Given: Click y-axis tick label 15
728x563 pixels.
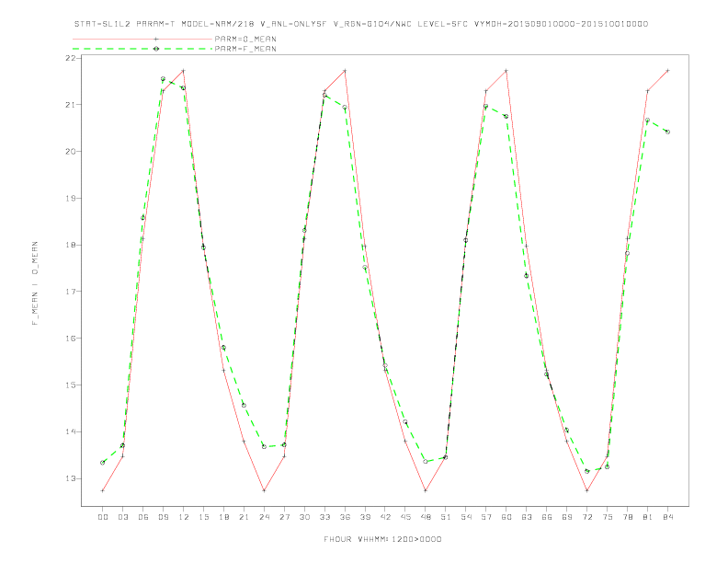Looking at the screenshot, I should [x=71, y=385].
